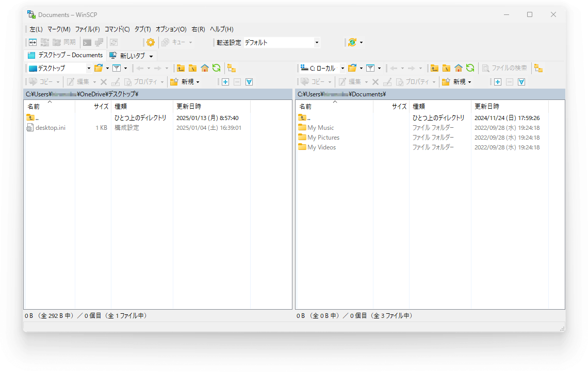Click the left panel path bar ending in OneDrive¥デスクトップ¥
The height and width of the screenshot is (372, 588).
coord(158,94)
